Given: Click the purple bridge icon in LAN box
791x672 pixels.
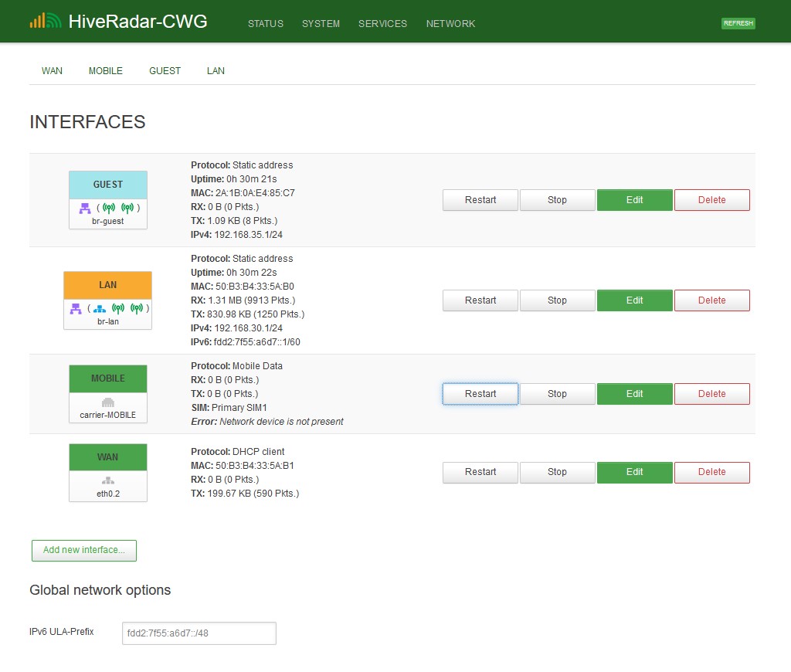Looking at the screenshot, I should click(x=76, y=308).
